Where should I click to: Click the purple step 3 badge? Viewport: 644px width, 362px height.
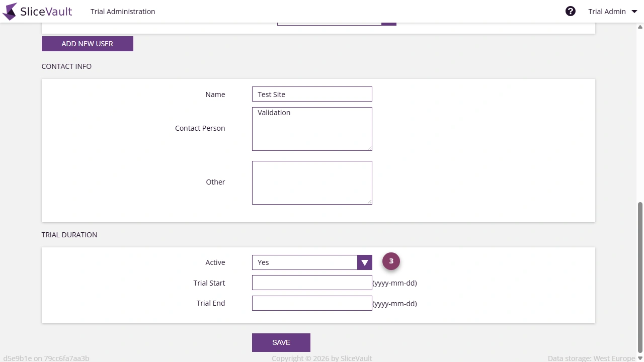[391, 261]
